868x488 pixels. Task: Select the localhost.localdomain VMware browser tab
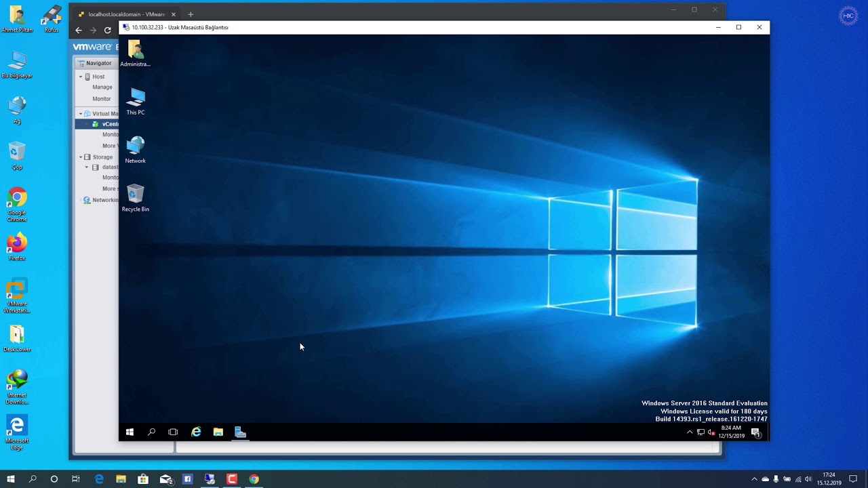tap(125, 14)
